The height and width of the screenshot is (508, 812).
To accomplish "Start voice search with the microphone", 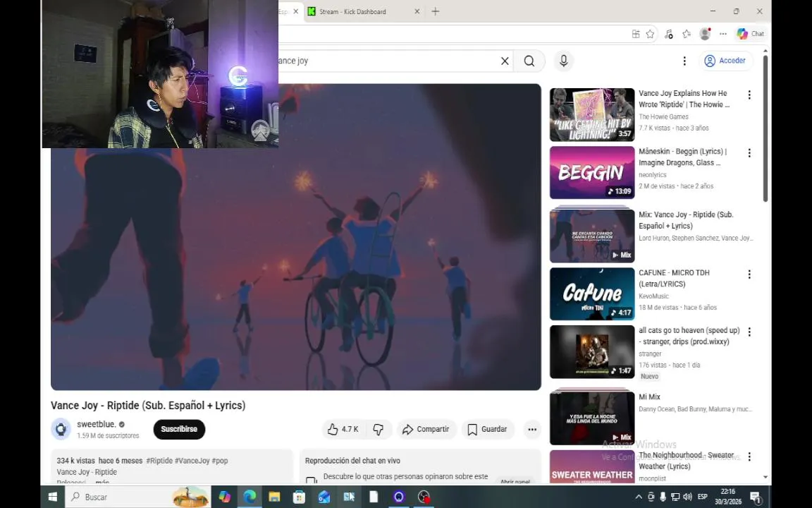I will pyautogui.click(x=563, y=61).
